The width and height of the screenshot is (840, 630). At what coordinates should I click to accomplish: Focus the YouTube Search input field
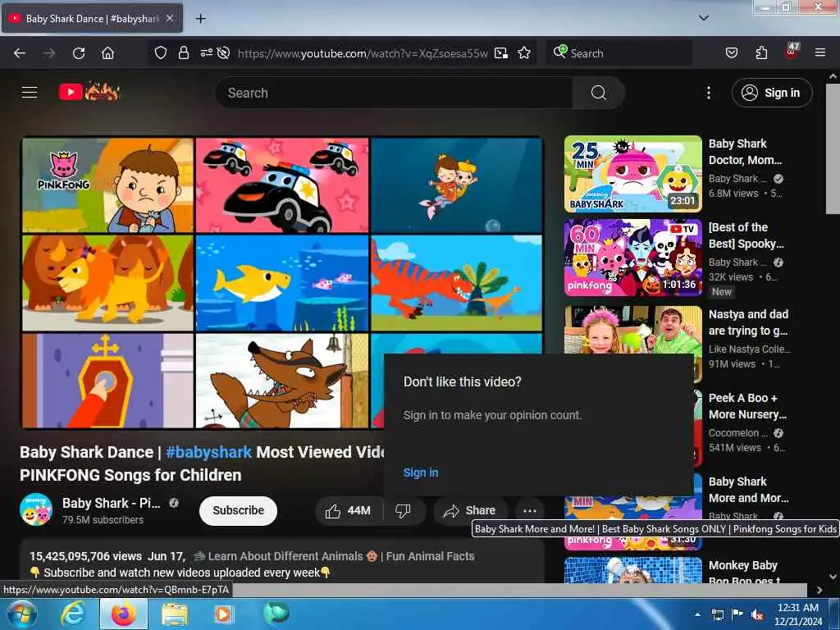point(395,93)
